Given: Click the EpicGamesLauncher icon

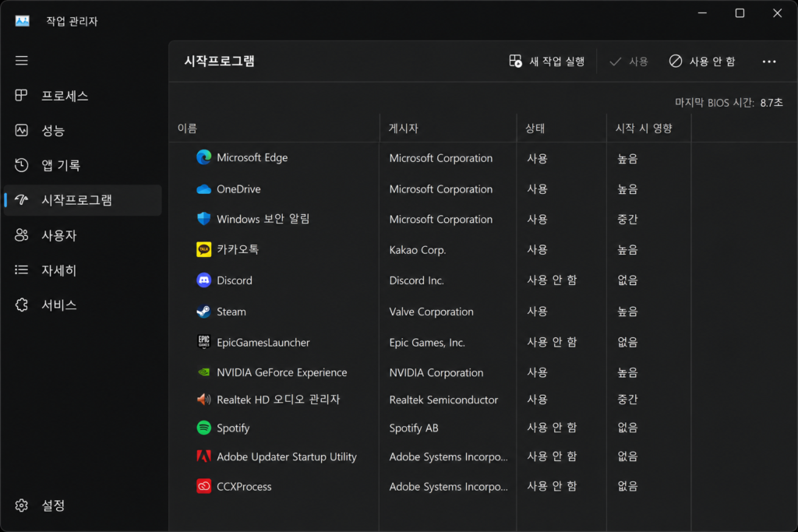Looking at the screenshot, I should point(203,342).
